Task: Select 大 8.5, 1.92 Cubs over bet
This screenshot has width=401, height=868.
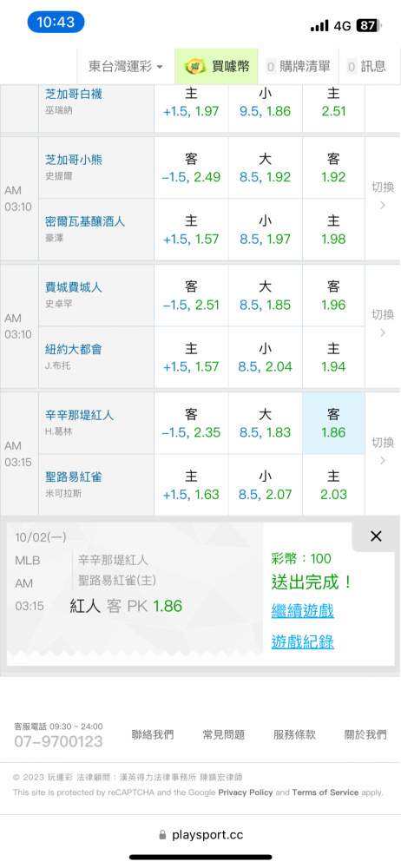Action: point(266,168)
